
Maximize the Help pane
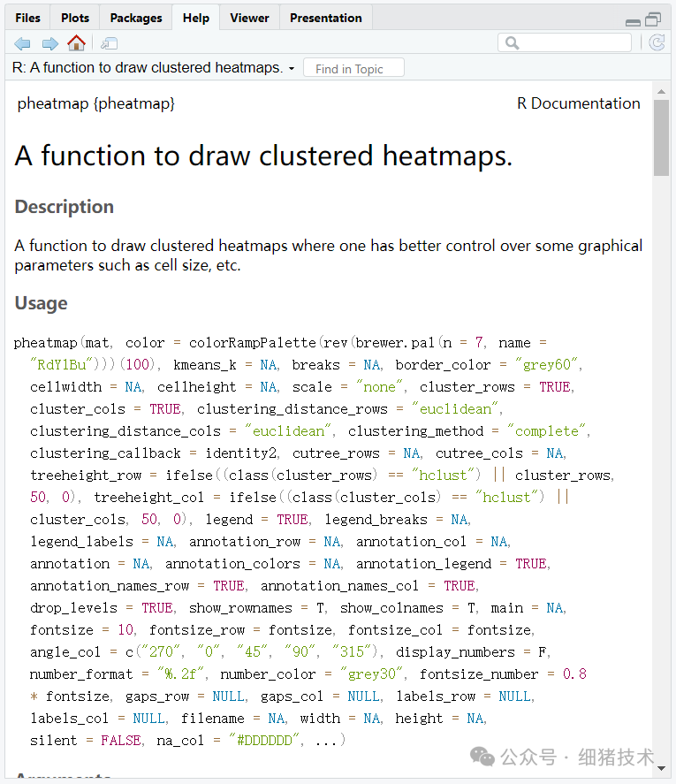coord(653,19)
